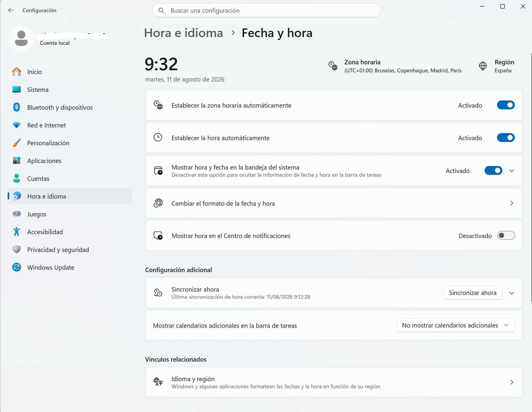
Task: Select Hora e idioma in sidebar
Action: tap(70, 196)
